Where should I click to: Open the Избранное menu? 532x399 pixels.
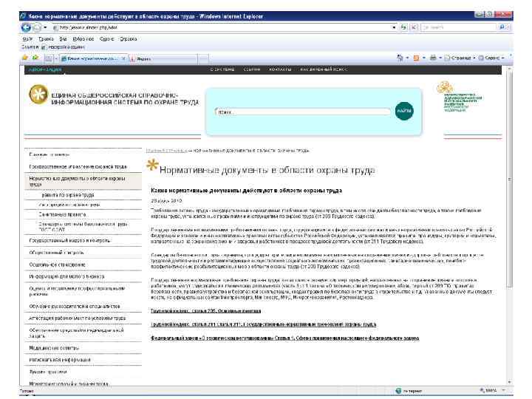(x=83, y=39)
